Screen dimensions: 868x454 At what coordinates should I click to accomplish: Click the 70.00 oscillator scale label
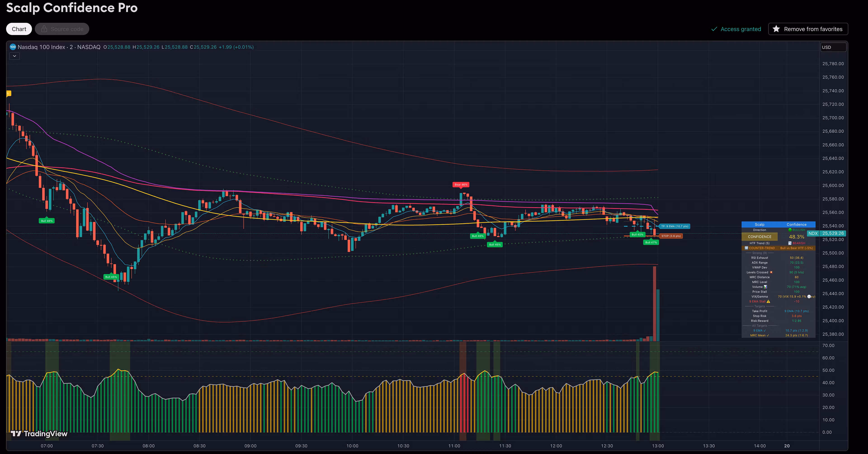tap(828, 345)
